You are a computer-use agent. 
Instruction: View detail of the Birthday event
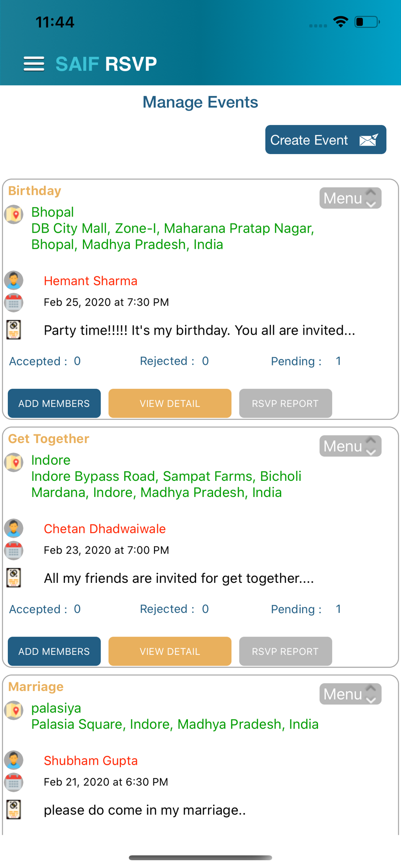[170, 404]
